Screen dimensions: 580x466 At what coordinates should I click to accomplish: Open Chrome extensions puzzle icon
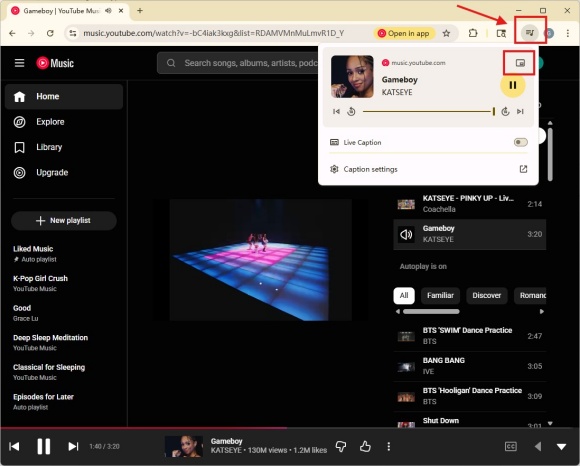pyautogui.click(x=473, y=33)
